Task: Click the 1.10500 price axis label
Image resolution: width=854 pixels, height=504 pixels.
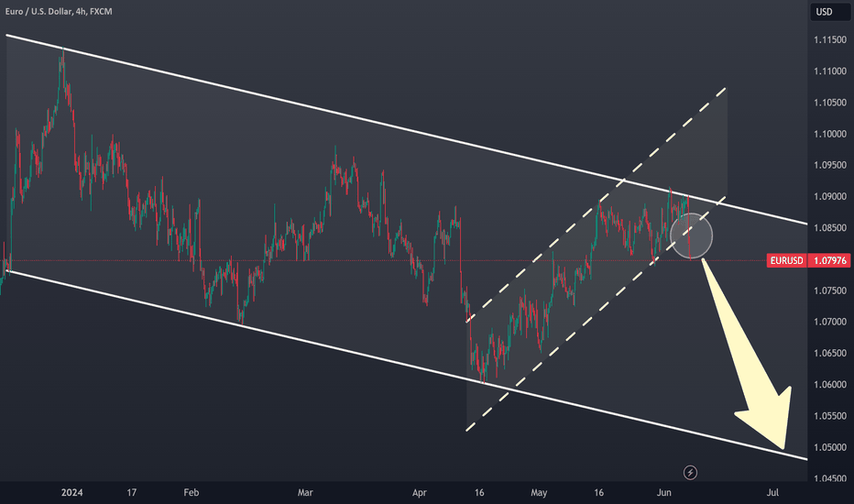Action: (830, 103)
